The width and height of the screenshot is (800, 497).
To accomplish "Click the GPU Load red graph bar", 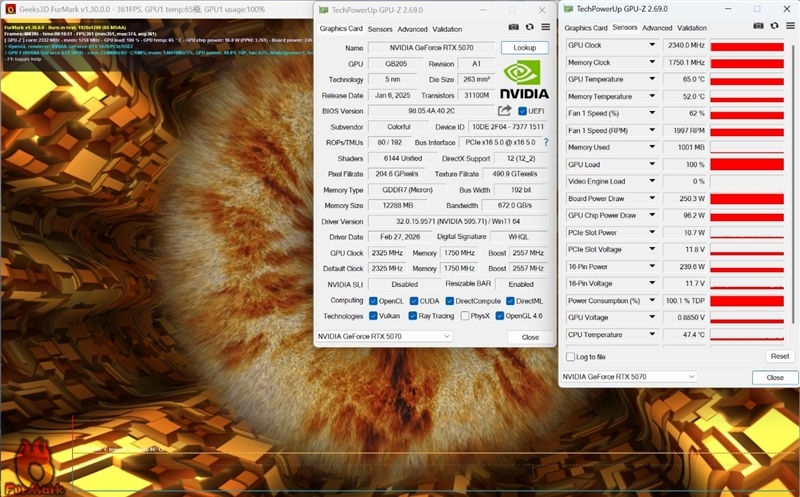I will pos(747,164).
